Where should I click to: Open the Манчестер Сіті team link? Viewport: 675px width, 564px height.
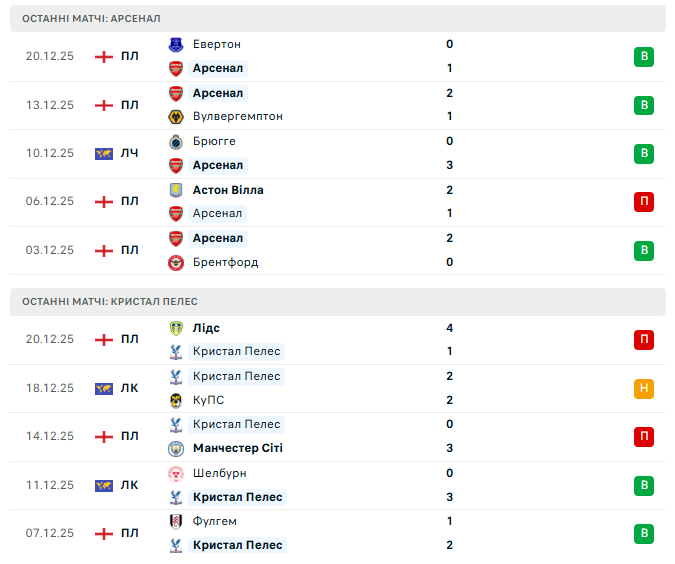tap(237, 448)
